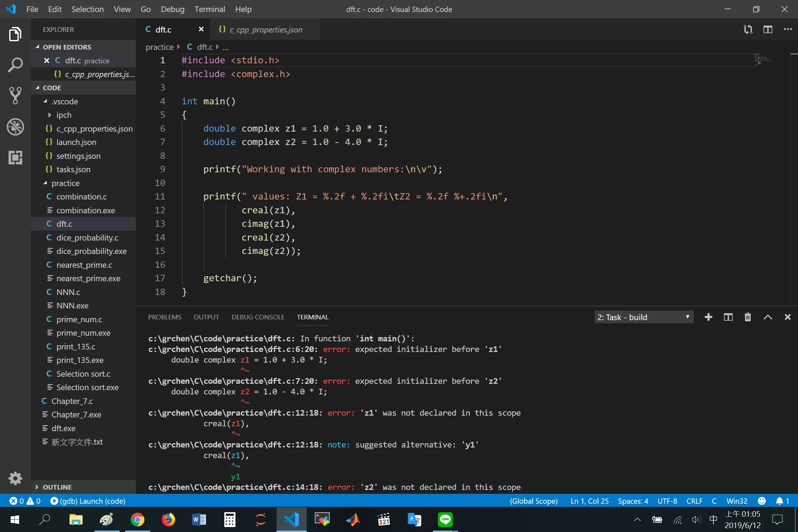
Task: Kill terminal with the trash icon
Action: click(x=747, y=317)
